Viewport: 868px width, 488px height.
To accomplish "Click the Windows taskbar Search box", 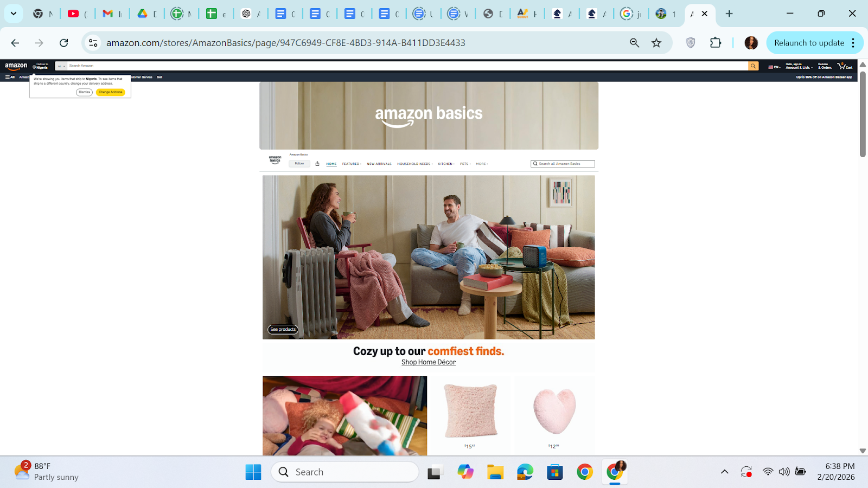I will pyautogui.click(x=345, y=472).
